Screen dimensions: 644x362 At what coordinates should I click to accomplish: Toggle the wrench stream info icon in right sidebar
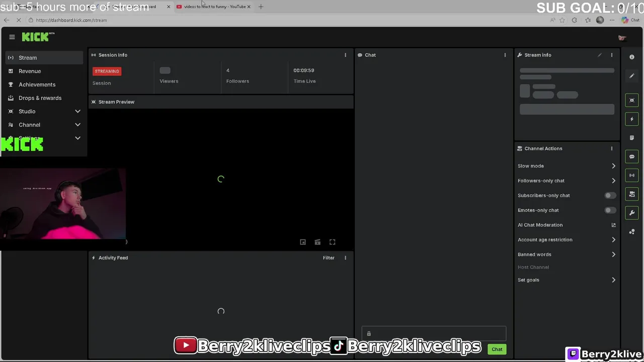[x=632, y=213]
